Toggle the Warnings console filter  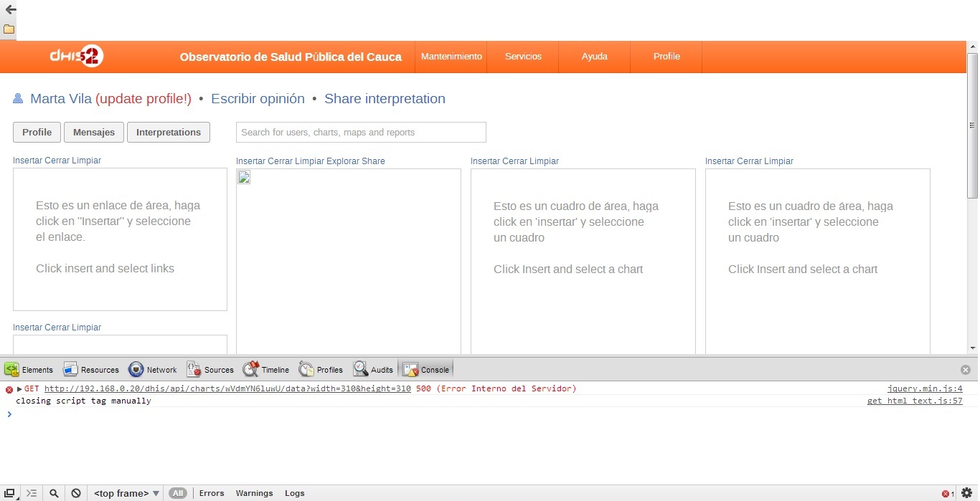click(254, 493)
